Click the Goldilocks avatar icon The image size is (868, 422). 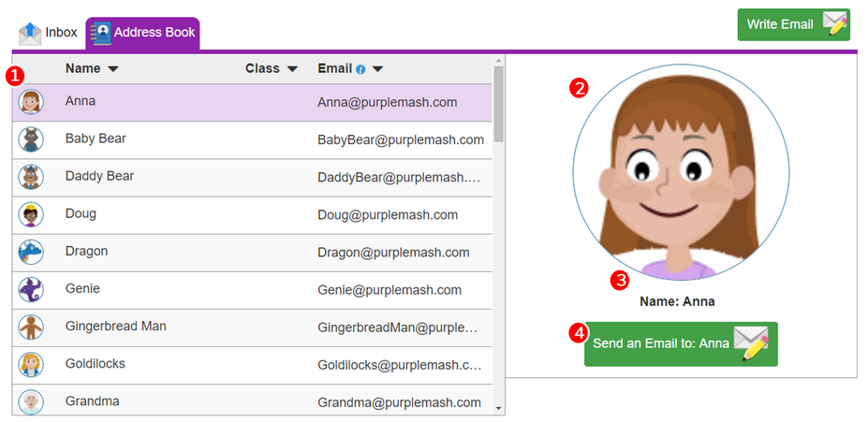(x=31, y=364)
